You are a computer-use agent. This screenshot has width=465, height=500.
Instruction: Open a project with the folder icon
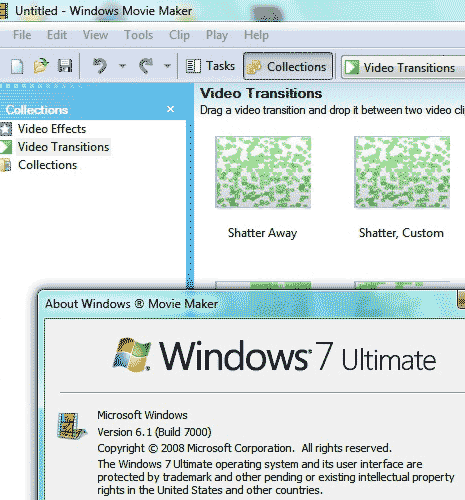pyautogui.click(x=41, y=66)
